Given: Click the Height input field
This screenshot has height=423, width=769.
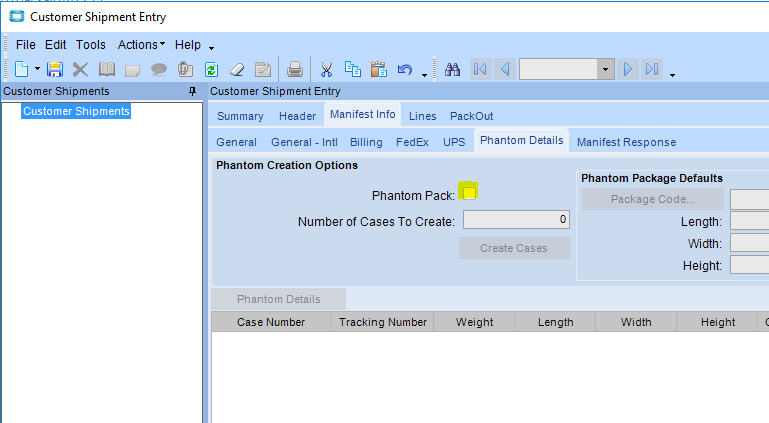Looking at the screenshot, I should pyautogui.click(x=749, y=265).
